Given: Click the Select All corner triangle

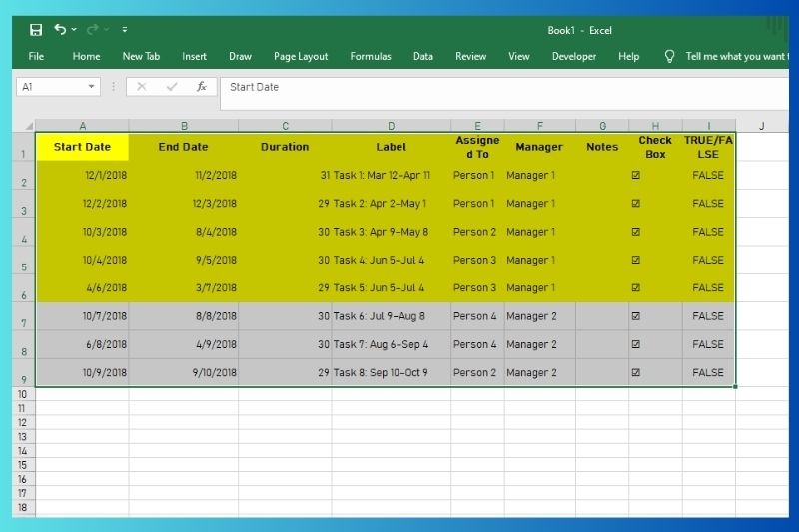Looking at the screenshot, I should click(x=29, y=125).
